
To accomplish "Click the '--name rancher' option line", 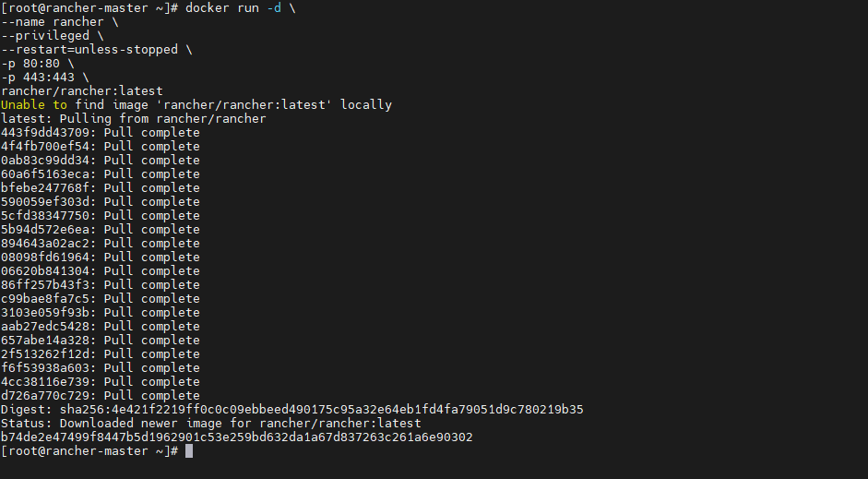I will 60,22.
